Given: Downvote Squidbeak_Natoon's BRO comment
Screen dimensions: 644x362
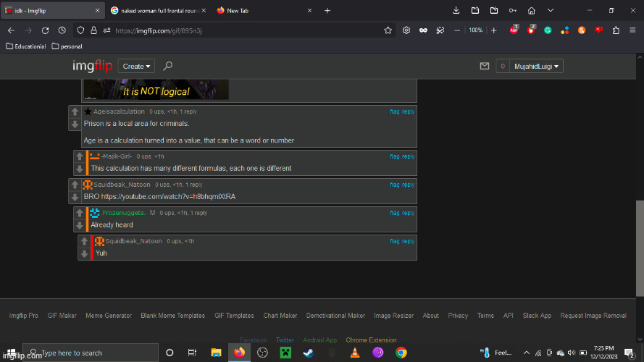Looking at the screenshot, I should coord(75,198).
